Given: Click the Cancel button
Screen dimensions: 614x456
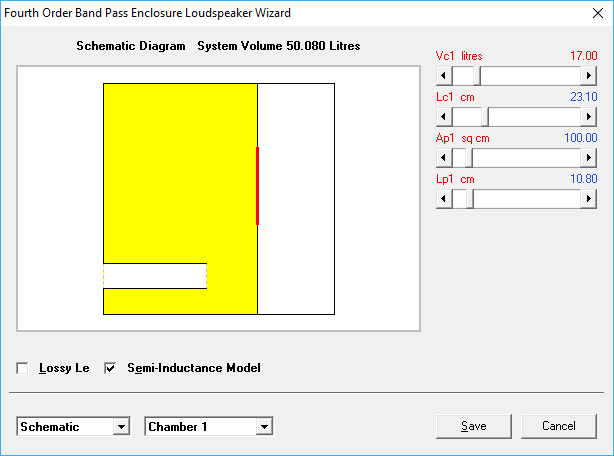Looking at the screenshot, I should click(559, 426).
